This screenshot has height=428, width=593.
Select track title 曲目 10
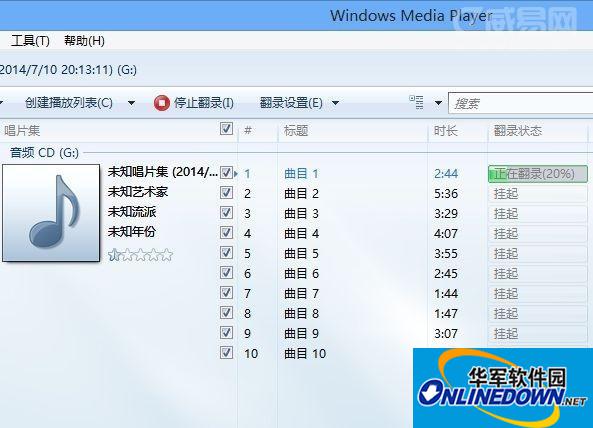(x=305, y=354)
